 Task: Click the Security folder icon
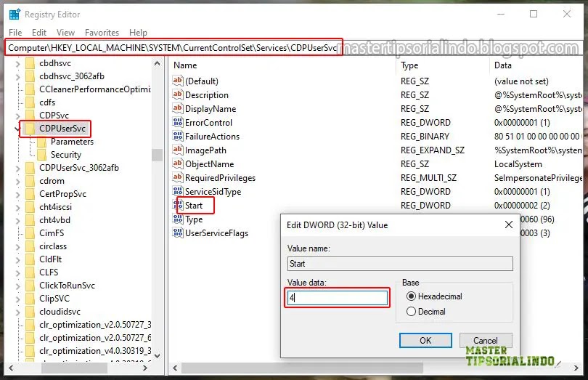42,155
